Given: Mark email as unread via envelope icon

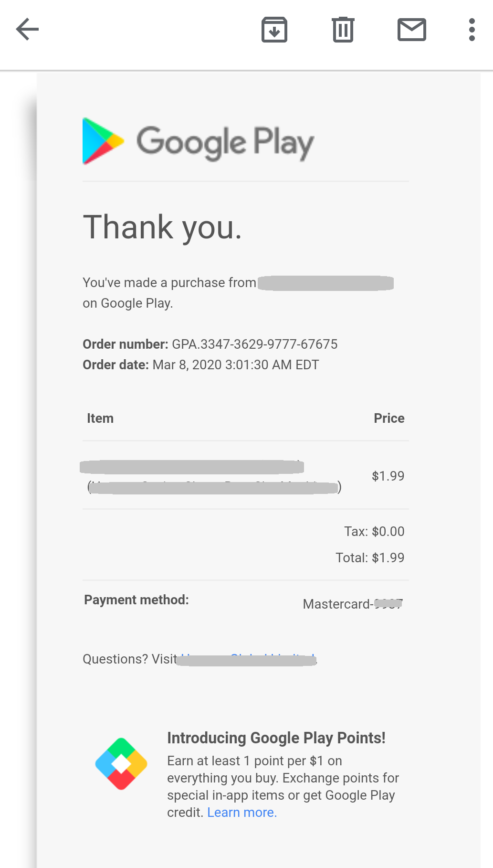Looking at the screenshot, I should click(x=411, y=30).
